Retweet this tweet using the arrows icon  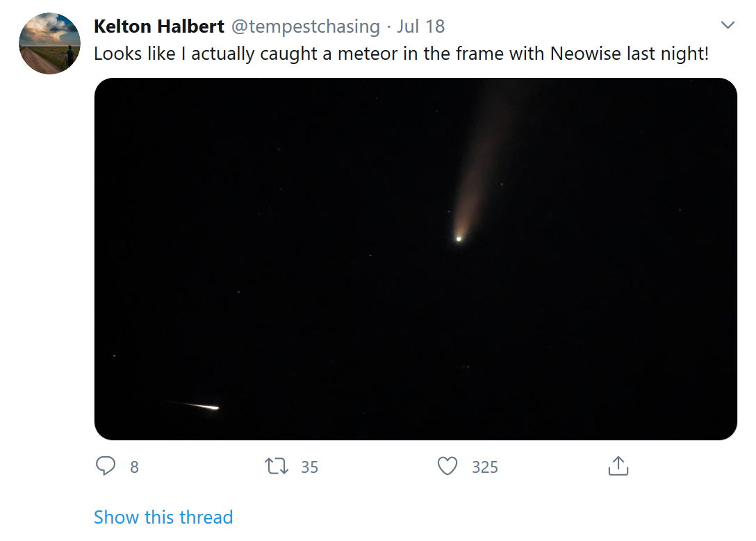(277, 466)
